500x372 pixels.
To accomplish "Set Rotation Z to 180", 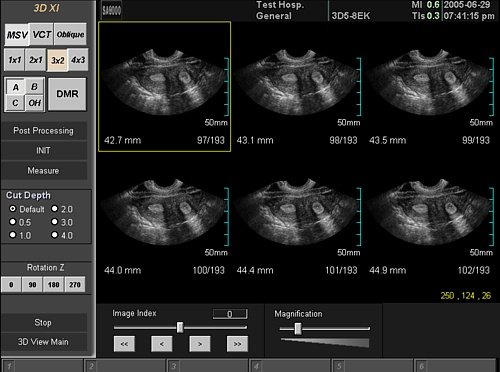I will tap(53, 285).
